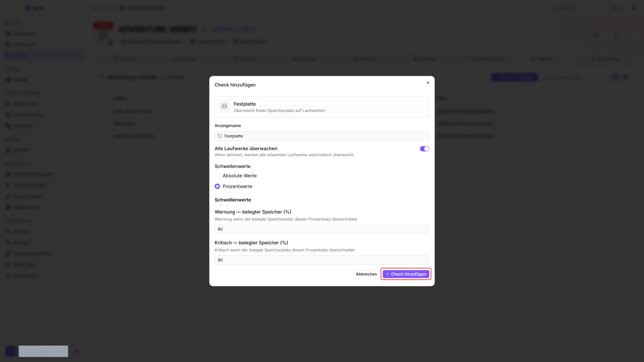Close the Check hinzufügen dialog
The width and height of the screenshot is (644, 362).
tap(428, 83)
